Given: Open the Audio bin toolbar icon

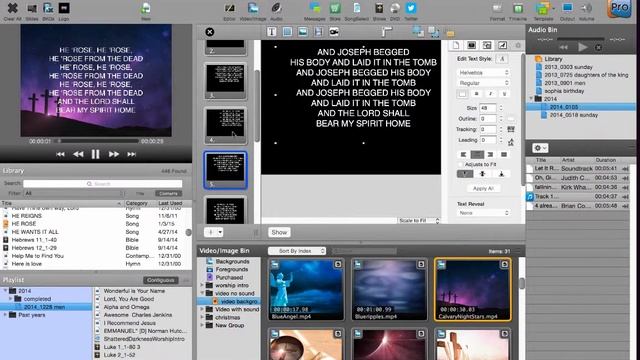Looking at the screenshot, I should coord(276,8).
